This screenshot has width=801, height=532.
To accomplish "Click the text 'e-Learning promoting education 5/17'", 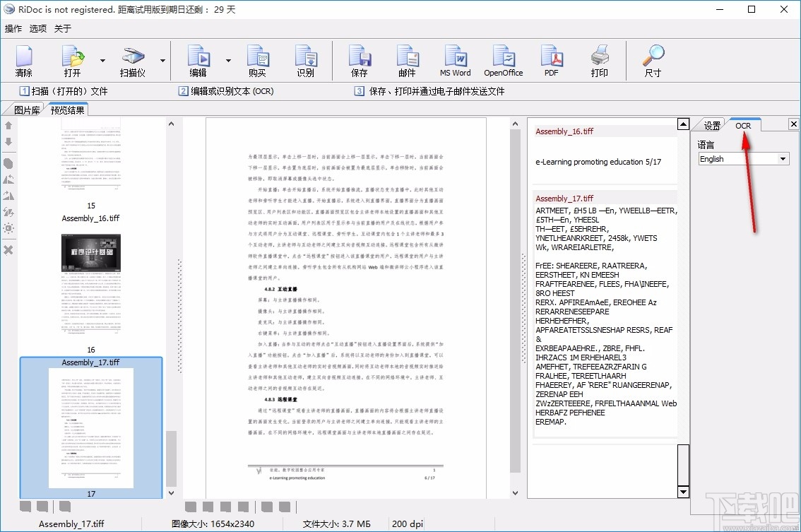I will (598, 162).
